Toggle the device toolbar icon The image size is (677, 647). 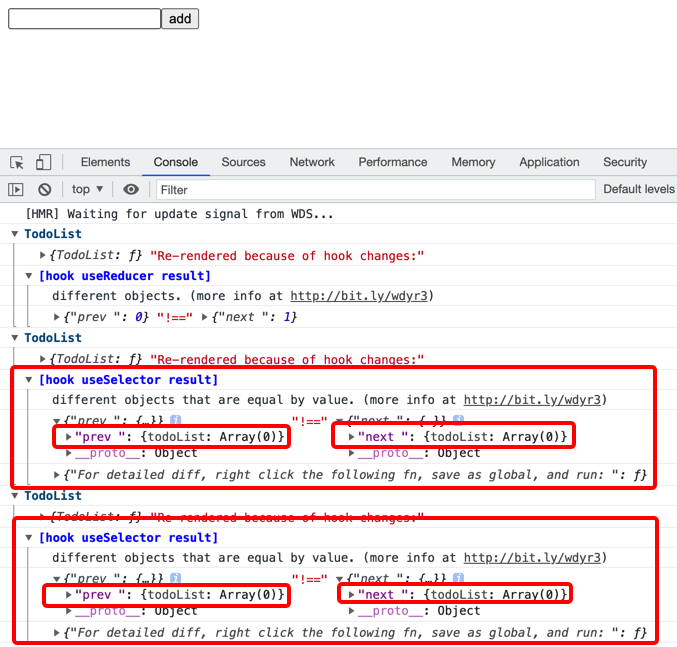43,162
